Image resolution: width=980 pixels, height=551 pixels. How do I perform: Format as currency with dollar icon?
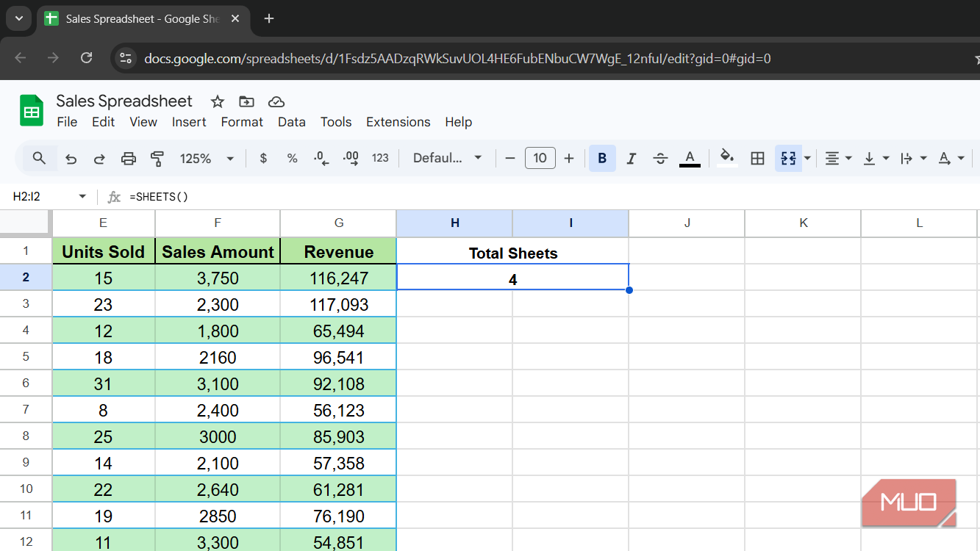(263, 158)
